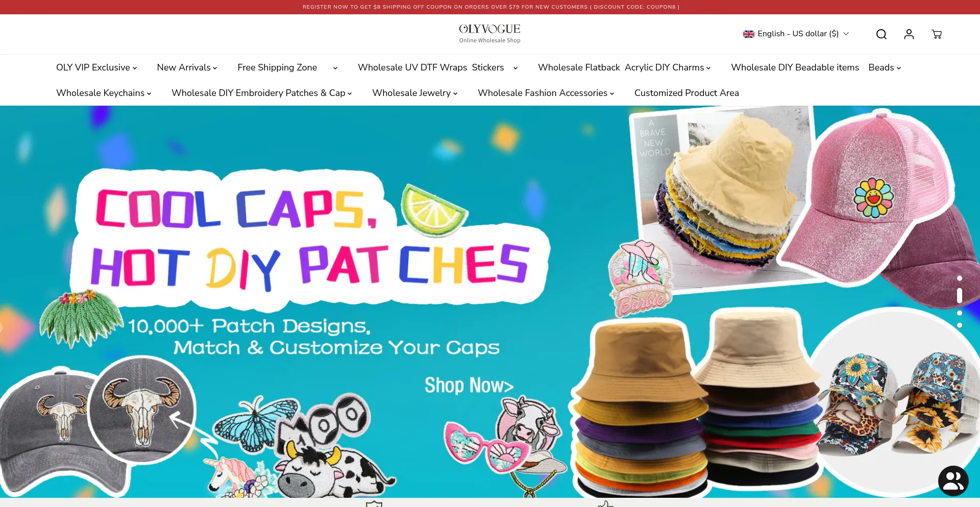Open the search magnifier icon
Screen dimensions: 980x507
coord(881,34)
